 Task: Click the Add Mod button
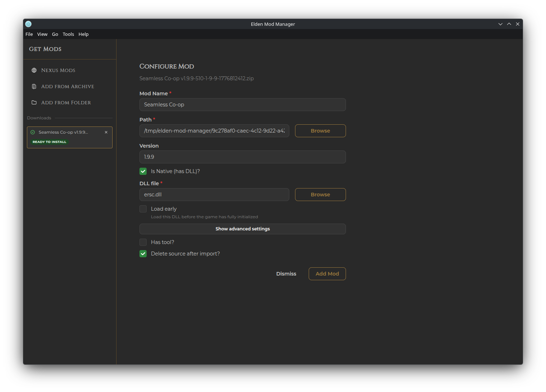pyautogui.click(x=327, y=274)
